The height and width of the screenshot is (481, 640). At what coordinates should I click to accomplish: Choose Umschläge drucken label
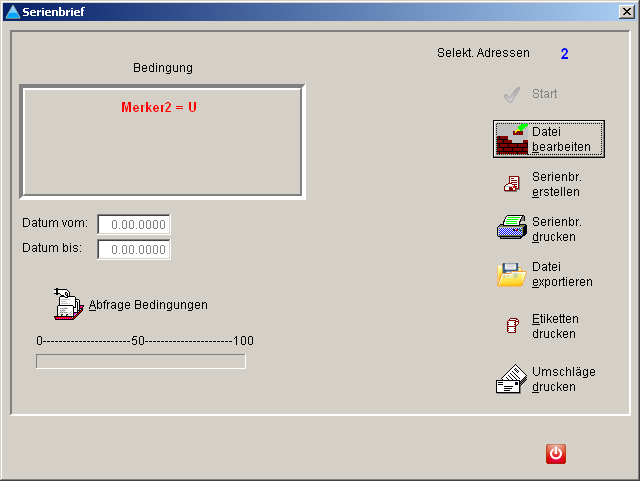click(564, 379)
